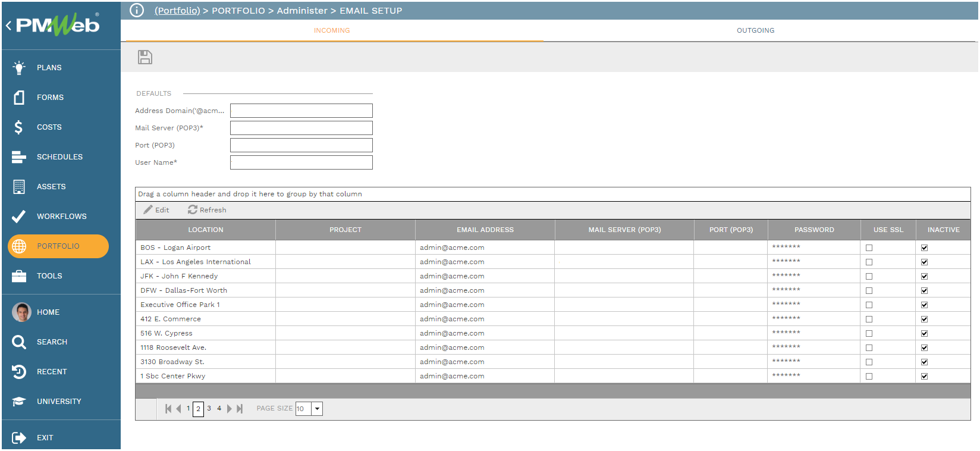980x451 pixels.
Task: Open the Costs dollar sign section
Action: tap(19, 127)
